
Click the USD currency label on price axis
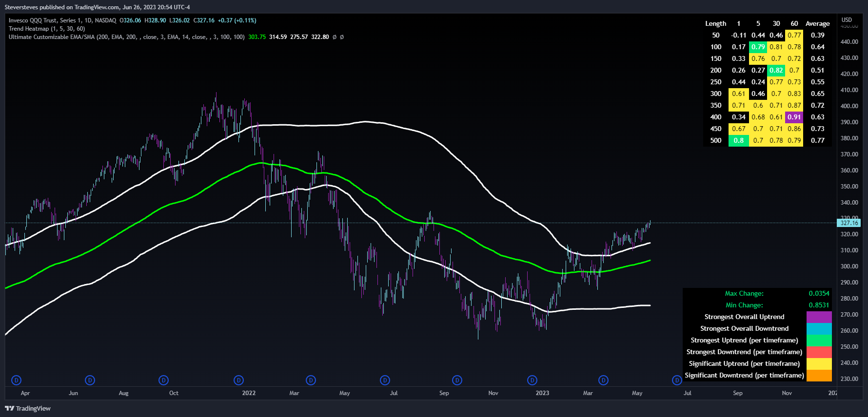[x=847, y=20]
